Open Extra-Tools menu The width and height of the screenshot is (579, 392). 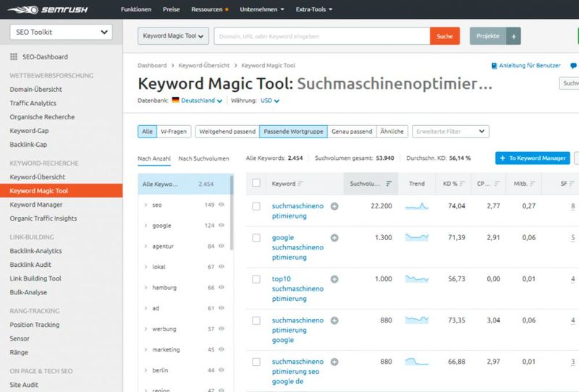point(314,9)
